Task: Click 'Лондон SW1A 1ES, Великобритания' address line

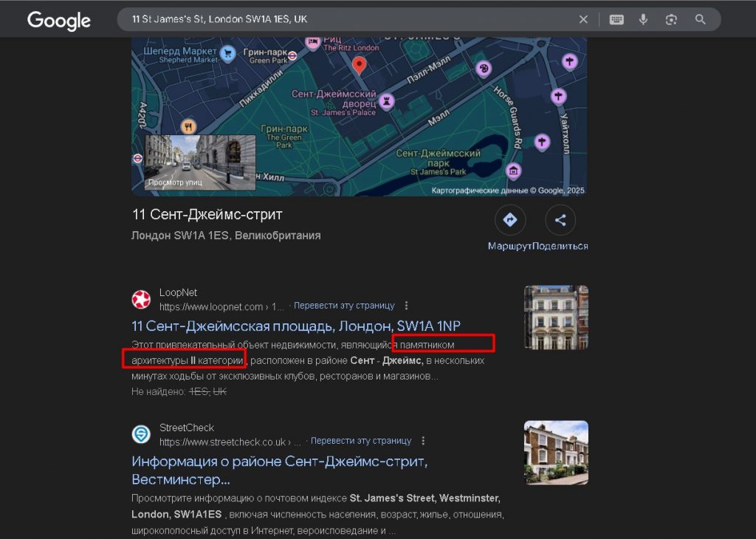Action: pyautogui.click(x=226, y=236)
